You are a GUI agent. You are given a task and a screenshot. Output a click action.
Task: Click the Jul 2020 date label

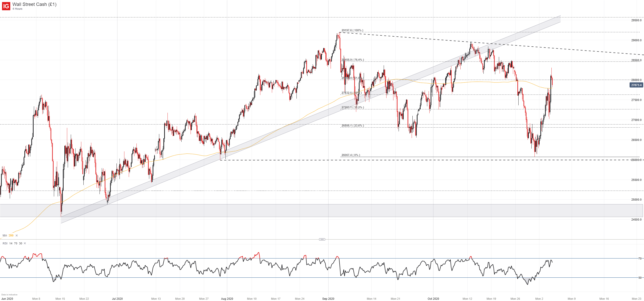pyautogui.click(x=117, y=299)
